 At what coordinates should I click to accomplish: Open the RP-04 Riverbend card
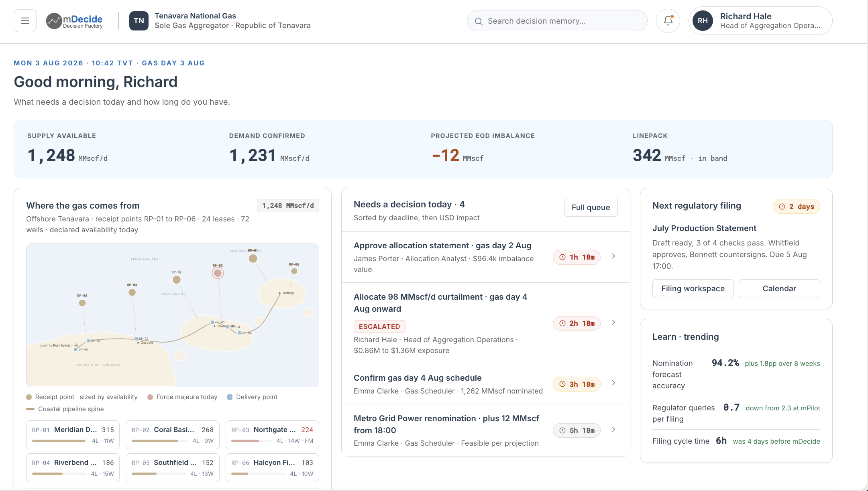coord(73,468)
